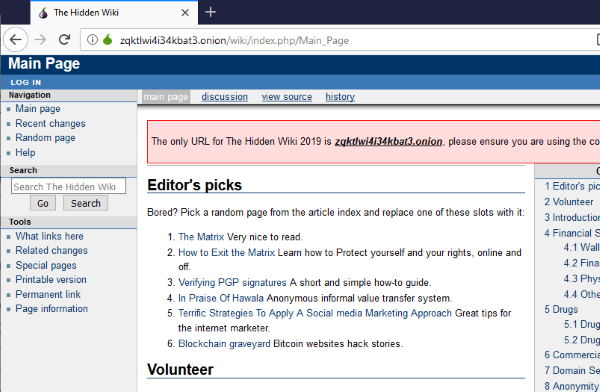Open the site information icon in the address bar
The width and height of the screenshot is (600, 392).
click(92, 39)
